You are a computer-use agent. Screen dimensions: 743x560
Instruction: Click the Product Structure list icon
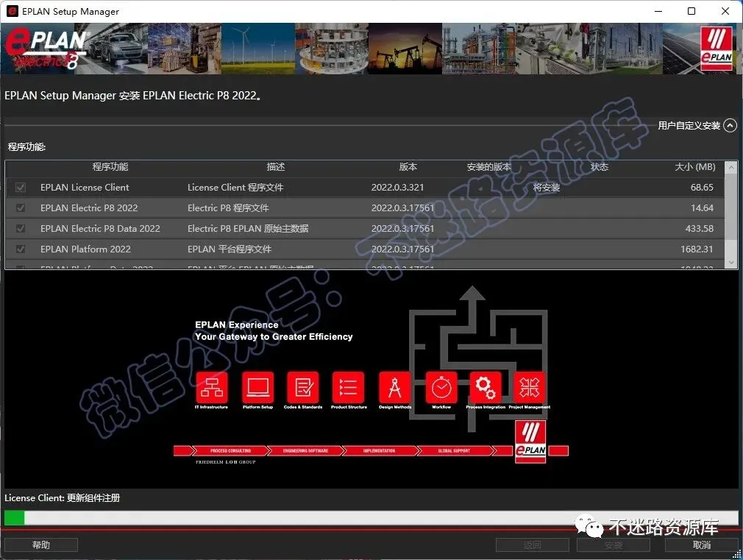click(x=349, y=387)
